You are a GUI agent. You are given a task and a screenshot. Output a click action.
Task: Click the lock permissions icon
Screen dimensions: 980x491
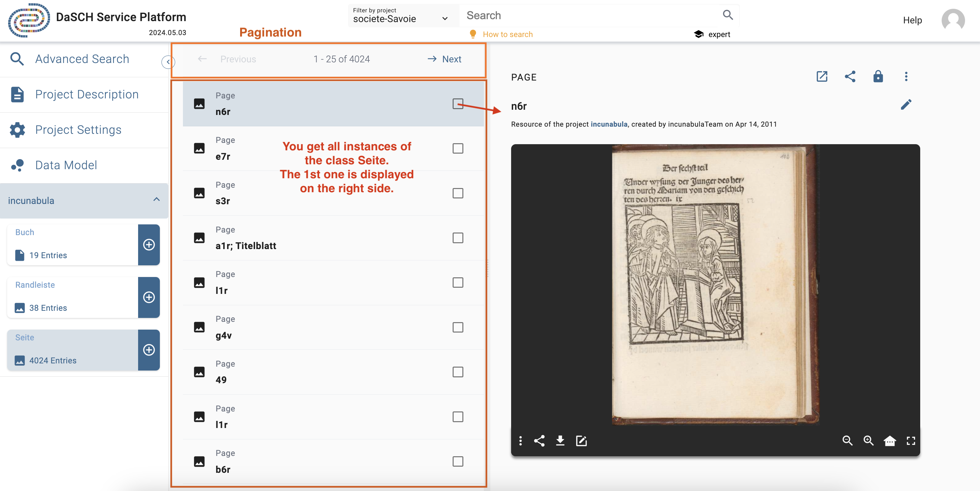[x=878, y=76]
